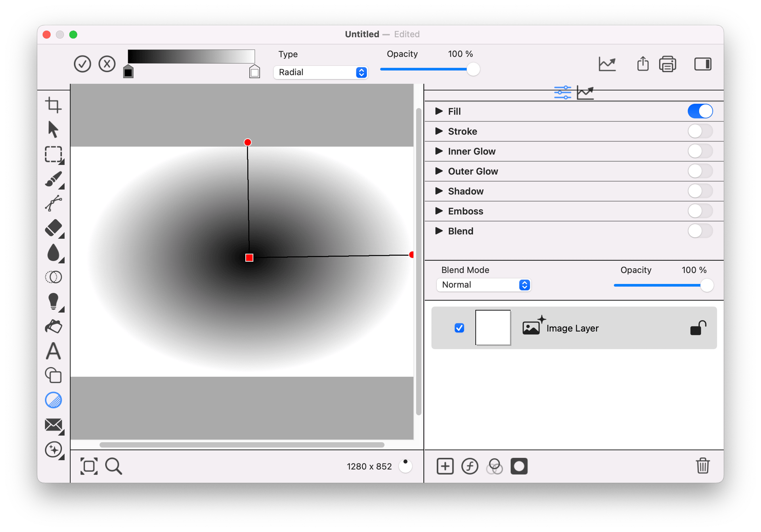Open the share export icon
This screenshot has width=761, height=532.
pyautogui.click(x=642, y=64)
